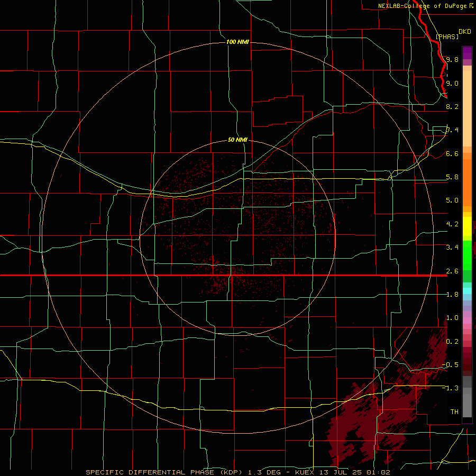The image size is (476, 476).
Task: Click the -0.5 value on the scale
Action: (x=450, y=365)
